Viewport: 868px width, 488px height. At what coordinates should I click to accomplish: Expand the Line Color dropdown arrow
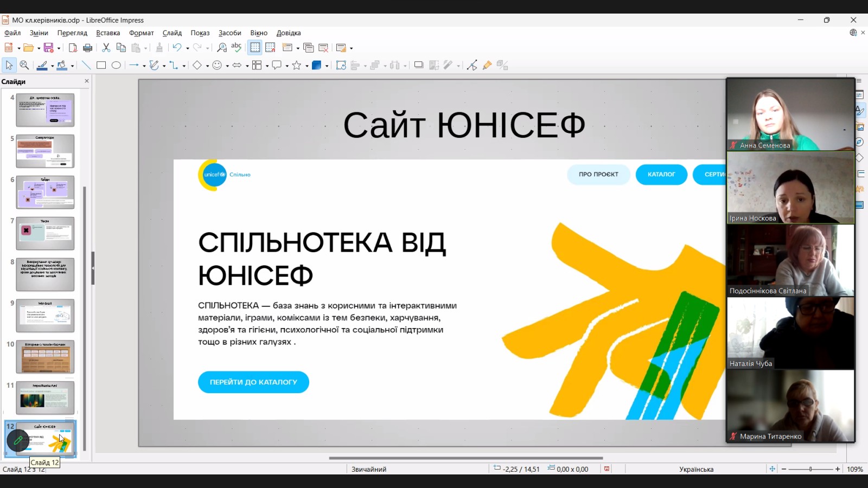click(52, 66)
